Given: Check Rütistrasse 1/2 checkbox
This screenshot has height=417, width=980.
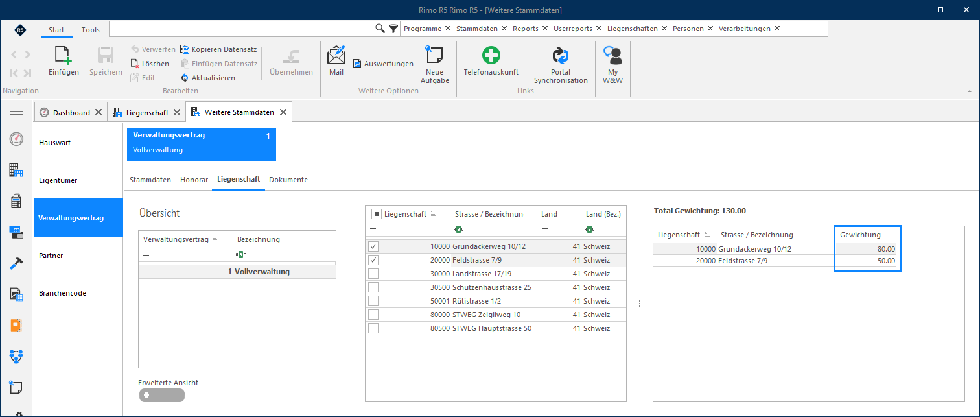Looking at the screenshot, I should click(373, 301).
